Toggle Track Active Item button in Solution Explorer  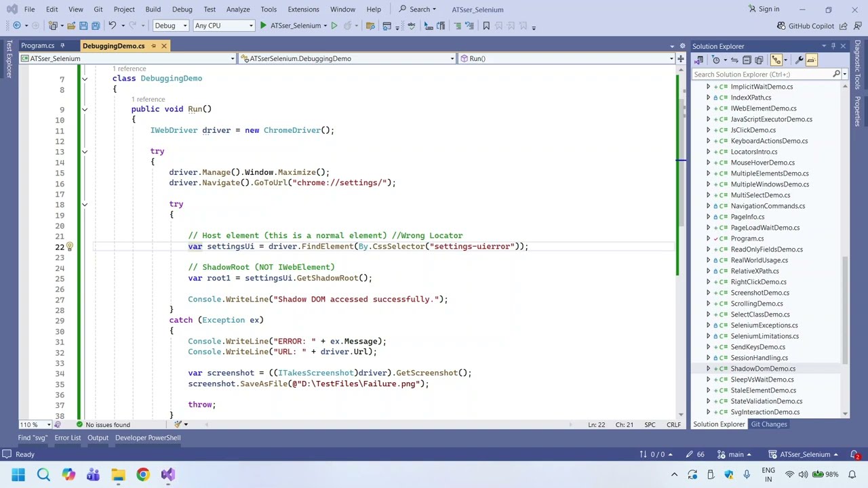click(x=811, y=60)
